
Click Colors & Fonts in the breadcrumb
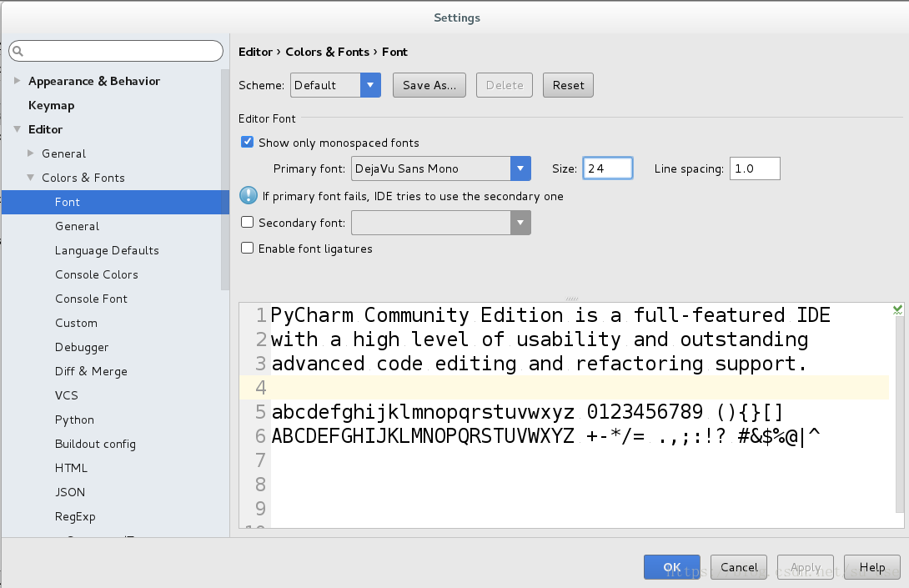click(327, 52)
